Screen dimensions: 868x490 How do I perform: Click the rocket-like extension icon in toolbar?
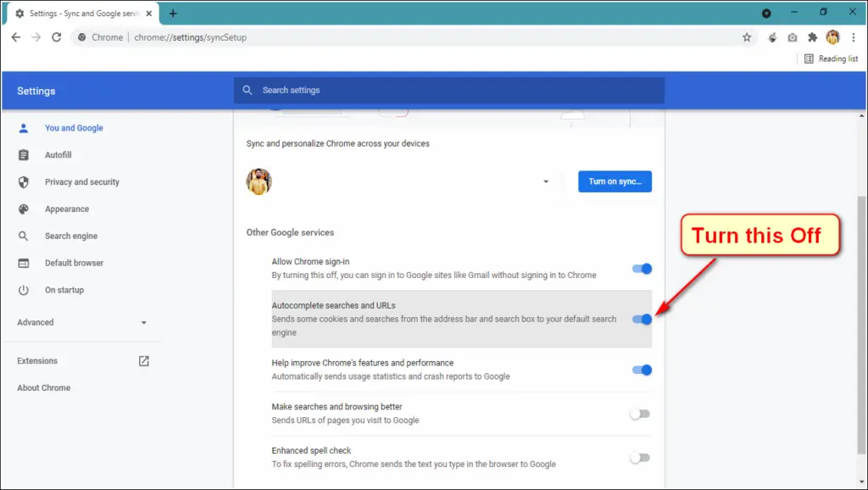(772, 37)
